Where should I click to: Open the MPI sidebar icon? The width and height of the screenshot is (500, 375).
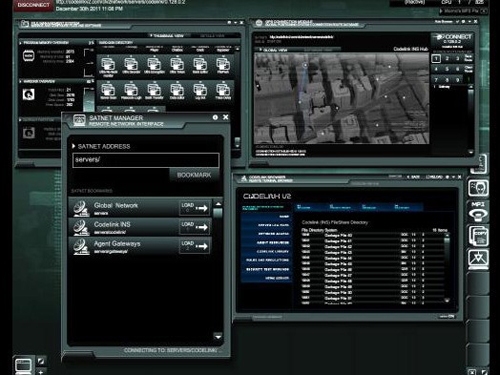point(478,211)
